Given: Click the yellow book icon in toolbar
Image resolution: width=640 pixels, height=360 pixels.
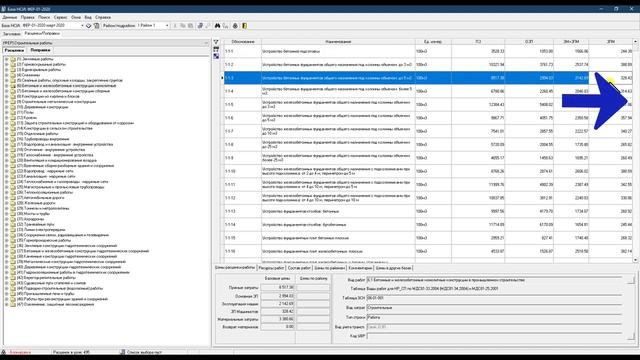Looking at the screenshot, I should pos(244,26).
